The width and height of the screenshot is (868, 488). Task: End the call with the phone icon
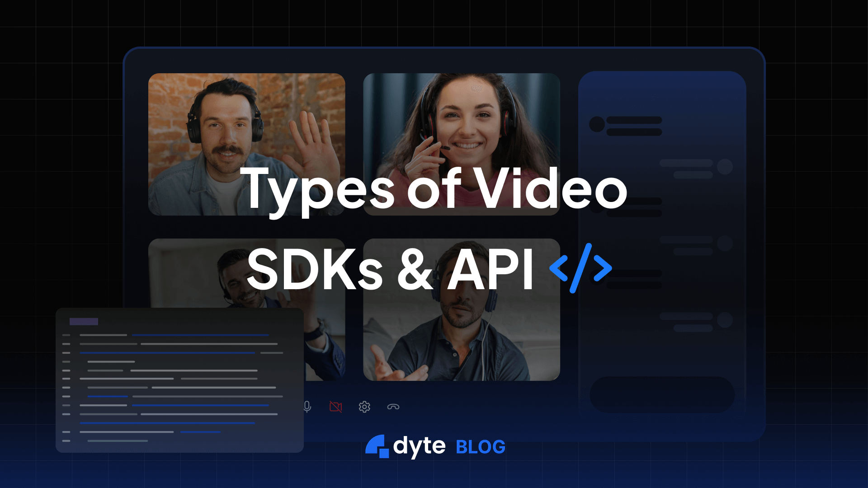point(393,407)
